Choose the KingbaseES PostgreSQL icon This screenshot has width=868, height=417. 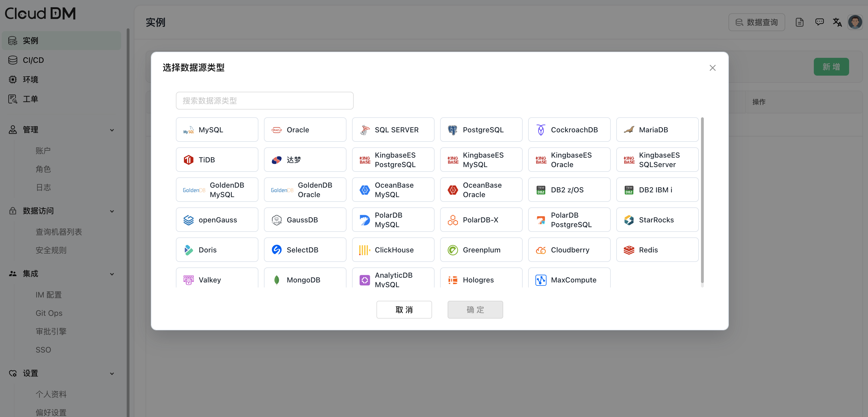tap(365, 160)
